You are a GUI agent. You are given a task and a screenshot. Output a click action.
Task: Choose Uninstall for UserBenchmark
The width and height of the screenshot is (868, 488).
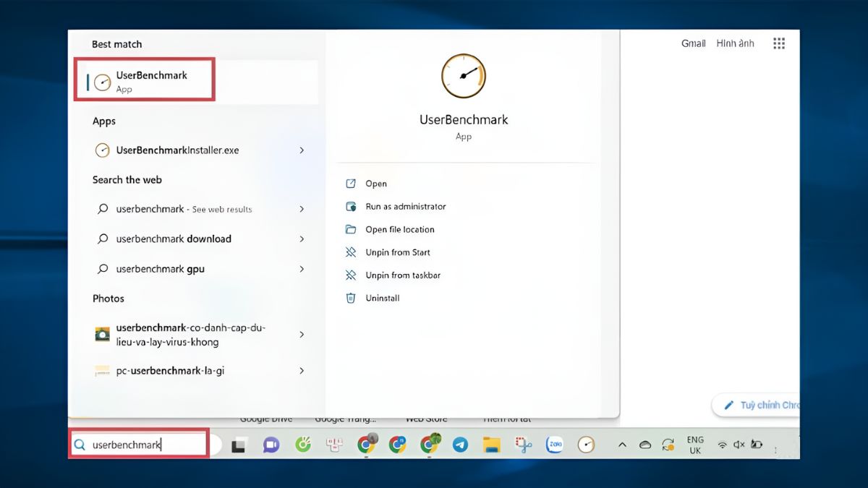click(383, 298)
